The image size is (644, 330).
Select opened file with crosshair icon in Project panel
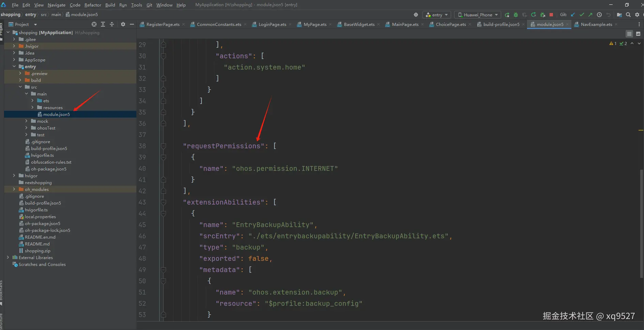point(94,24)
